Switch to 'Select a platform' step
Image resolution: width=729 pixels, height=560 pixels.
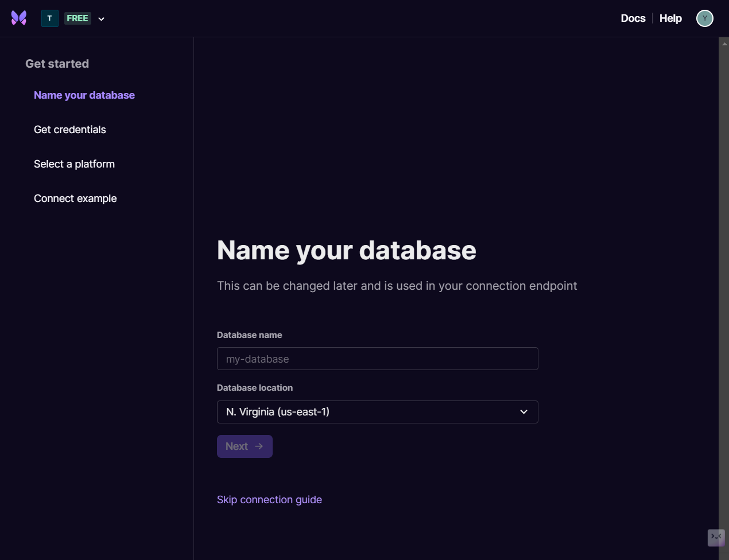(74, 164)
